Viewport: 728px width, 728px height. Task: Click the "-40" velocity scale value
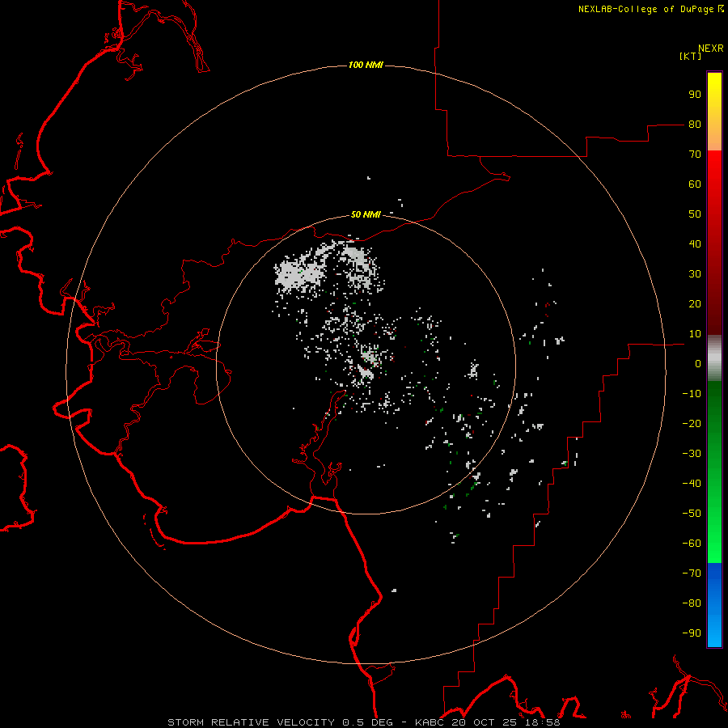tap(692, 484)
